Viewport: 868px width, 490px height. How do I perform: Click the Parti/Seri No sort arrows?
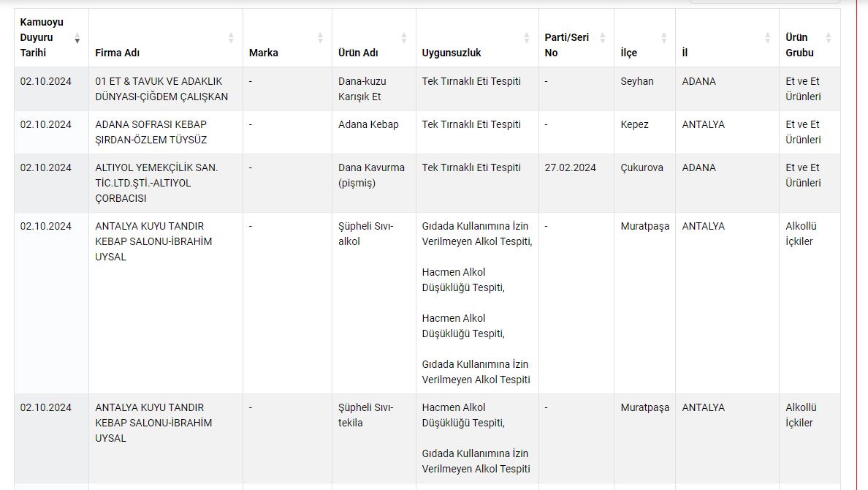(x=603, y=38)
